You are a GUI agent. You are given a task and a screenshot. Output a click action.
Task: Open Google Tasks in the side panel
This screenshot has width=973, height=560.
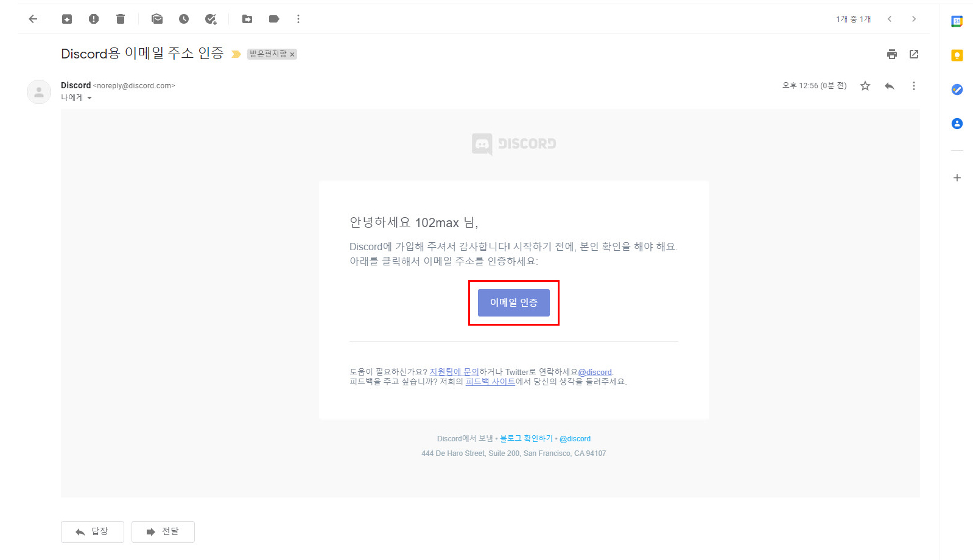tap(957, 89)
